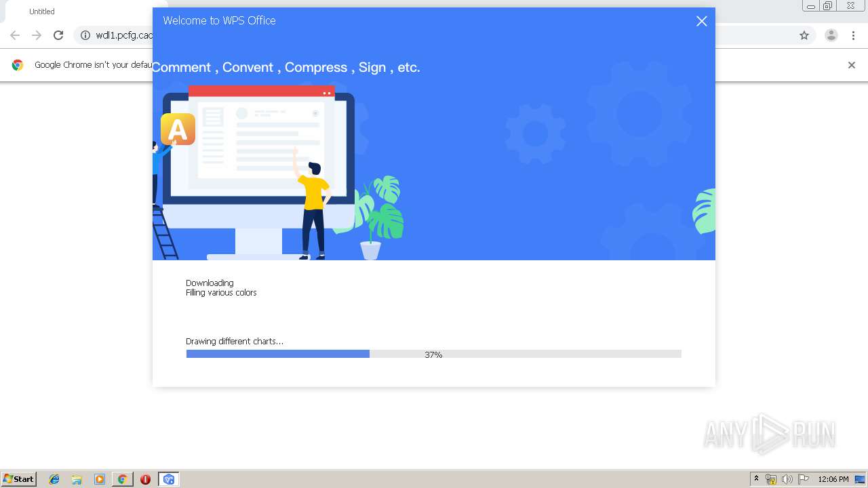Click the Welcome to WPS Office title
This screenshot has width=868, height=488.
[219, 20]
